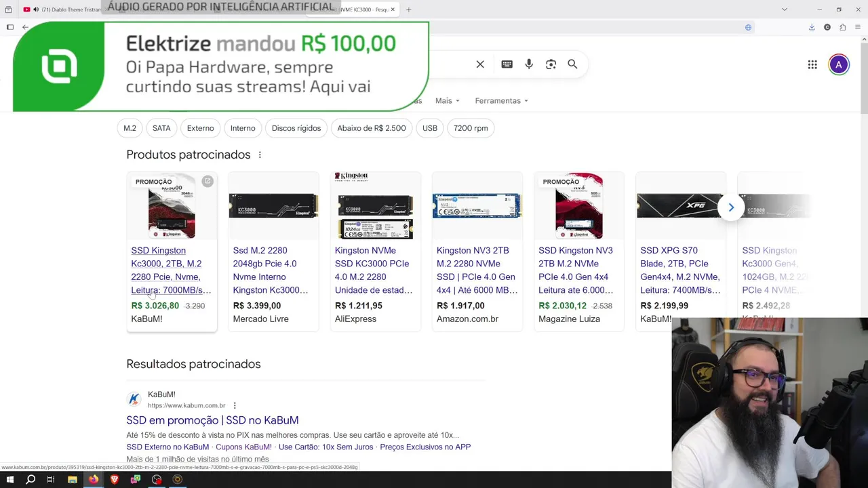Screen dimensions: 868x488
Task: Apply the Interno filter chip
Action: pyautogui.click(x=243, y=128)
